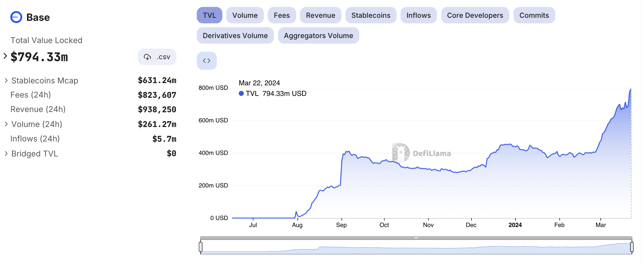Enable Aggregators Volume chart
Image resolution: width=644 pixels, height=264 pixels.
point(318,36)
